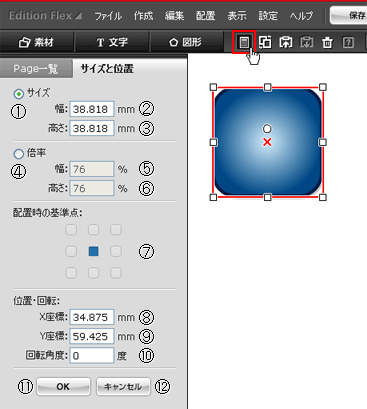Viewport: 367px width, 409px height.
Task: Set reference point to top-center
Action: tap(93, 230)
